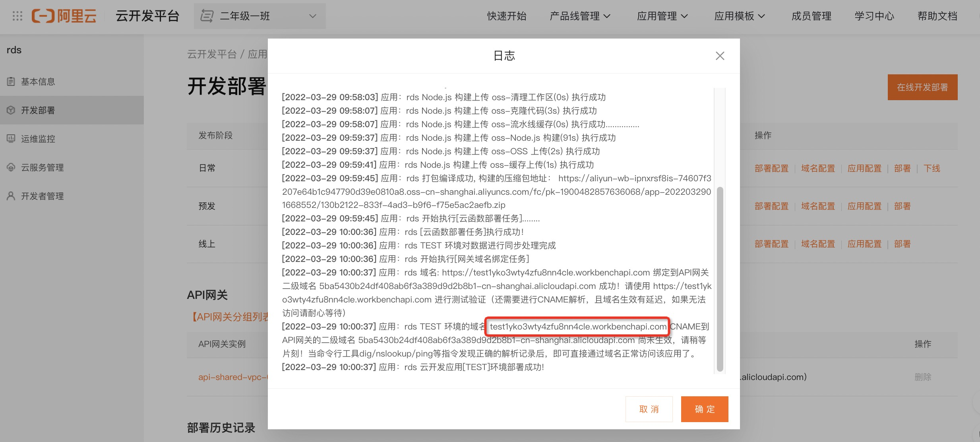
Task: Click 部署 in the 预发 row
Action: (902, 206)
